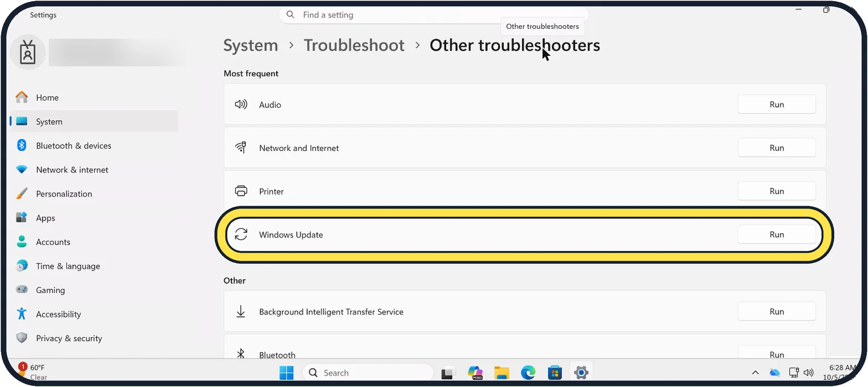Viewport: 868px width, 387px height.
Task: Click the Background Intelligent Transfer download icon
Action: click(241, 312)
